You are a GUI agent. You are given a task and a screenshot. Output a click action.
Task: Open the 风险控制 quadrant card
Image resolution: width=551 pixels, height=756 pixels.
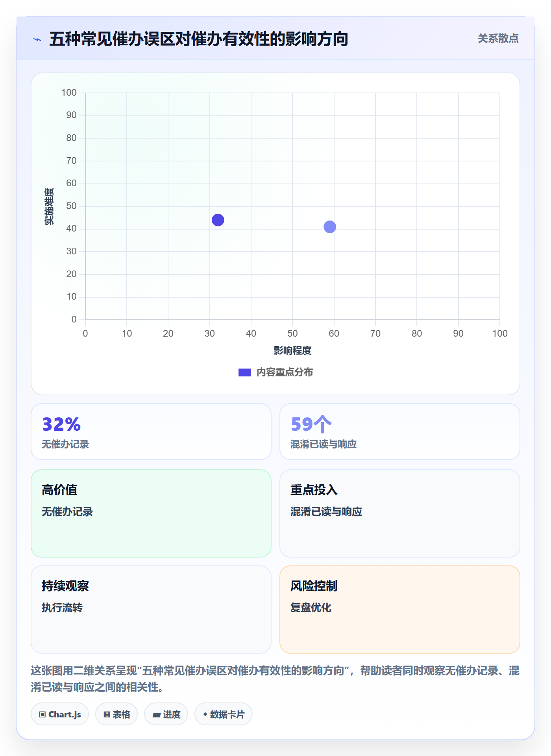coord(400,610)
